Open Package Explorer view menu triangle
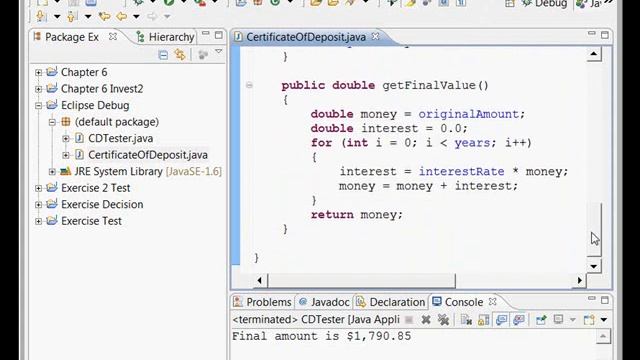Image resolution: width=640 pixels, height=360 pixels. (x=219, y=52)
